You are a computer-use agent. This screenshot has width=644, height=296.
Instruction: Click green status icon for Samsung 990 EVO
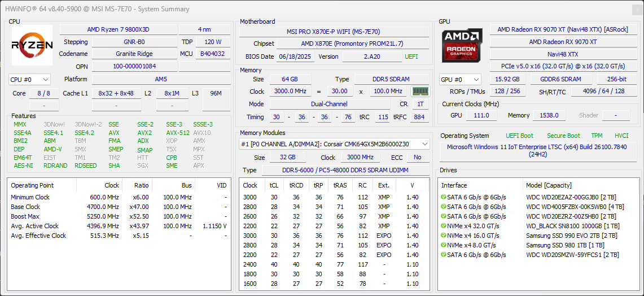click(x=443, y=236)
